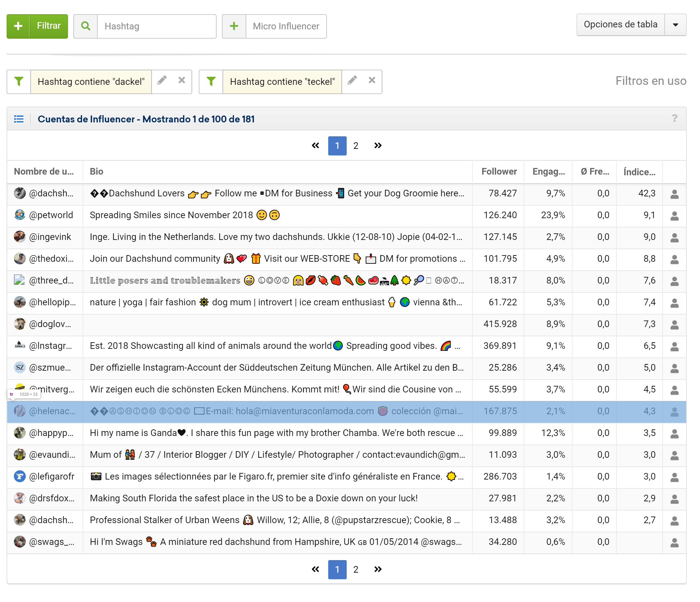This screenshot has width=700, height=602.
Task: Remove the "teckel" hashtag filter
Action: tap(372, 81)
